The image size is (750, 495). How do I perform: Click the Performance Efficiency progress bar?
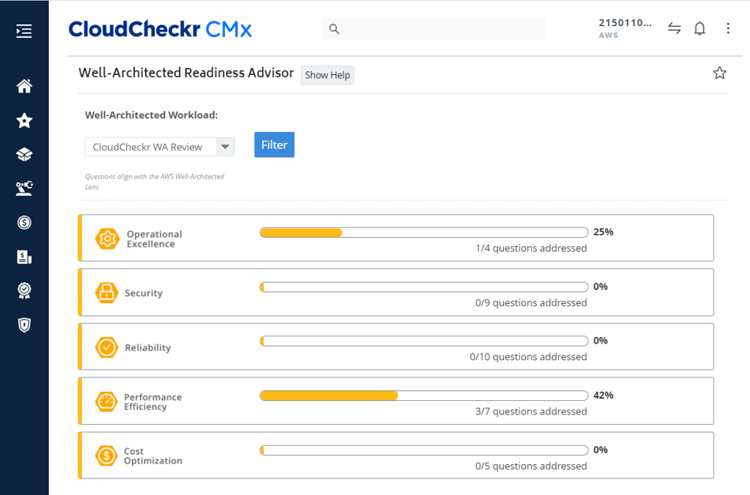coord(424,396)
